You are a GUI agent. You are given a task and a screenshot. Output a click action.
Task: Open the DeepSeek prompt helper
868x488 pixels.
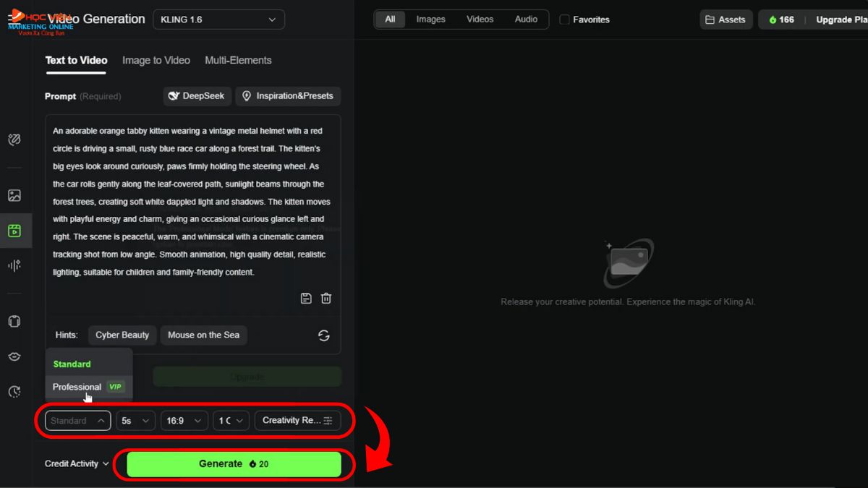point(197,96)
